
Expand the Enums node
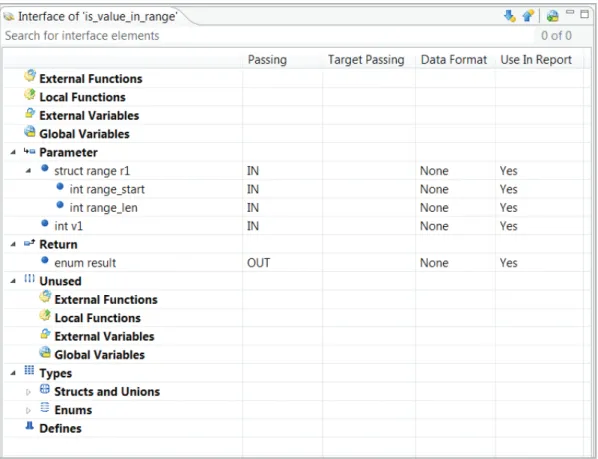(x=28, y=411)
